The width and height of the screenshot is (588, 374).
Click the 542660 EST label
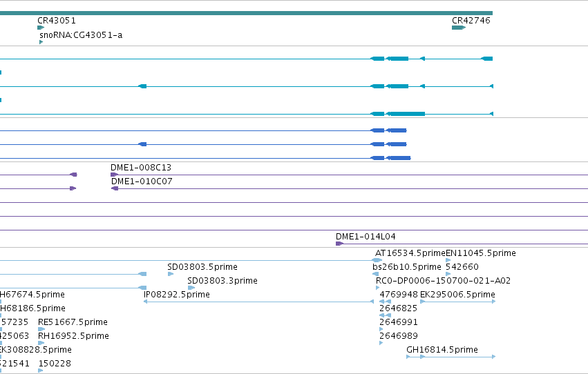tap(462, 267)
